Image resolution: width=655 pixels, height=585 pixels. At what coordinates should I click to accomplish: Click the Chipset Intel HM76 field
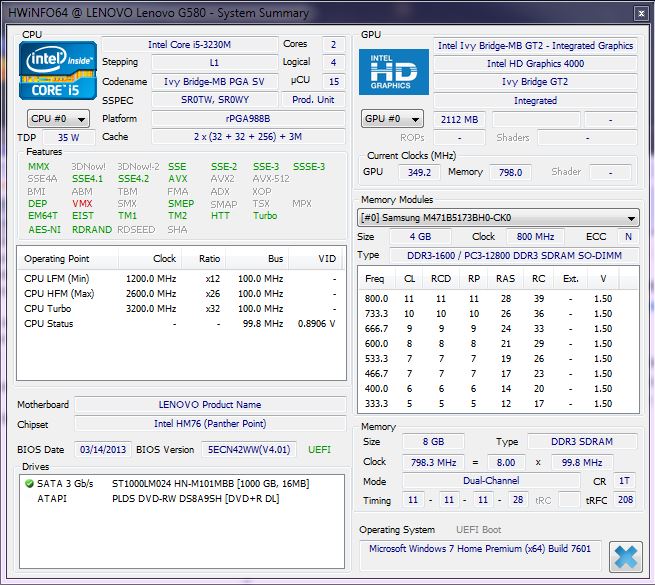coord(210,424)
